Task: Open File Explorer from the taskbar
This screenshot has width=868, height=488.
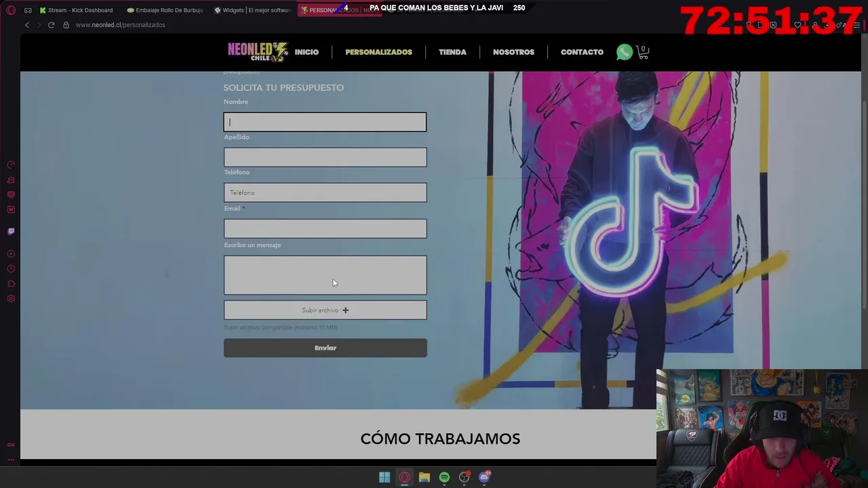Action: (x=425, y=477)
